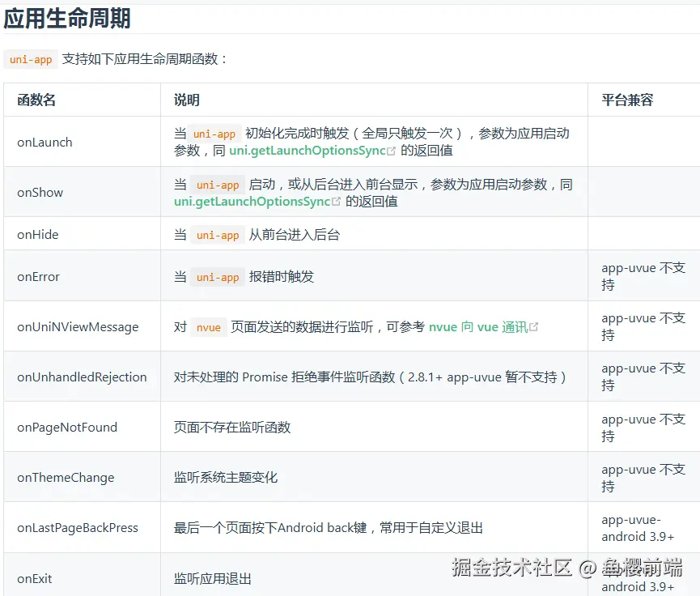Click external-link icon after onLaunch's getLaunchOptionsSync

[x=391, y=151]
